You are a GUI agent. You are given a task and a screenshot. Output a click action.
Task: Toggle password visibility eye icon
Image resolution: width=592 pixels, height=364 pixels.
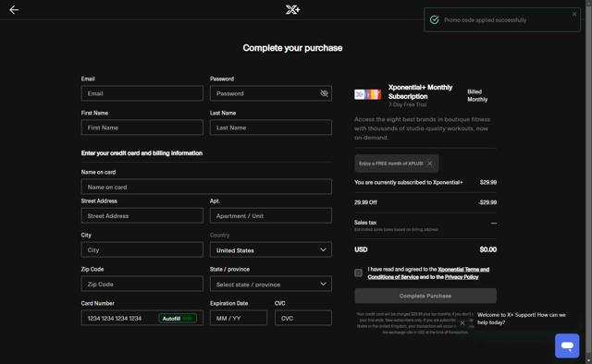click(x=324, y=93)
